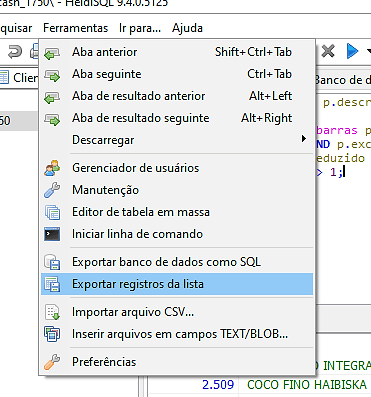Select Iniciar linha de comando
This screenshot has height=397, width=371.
[177, 234]
